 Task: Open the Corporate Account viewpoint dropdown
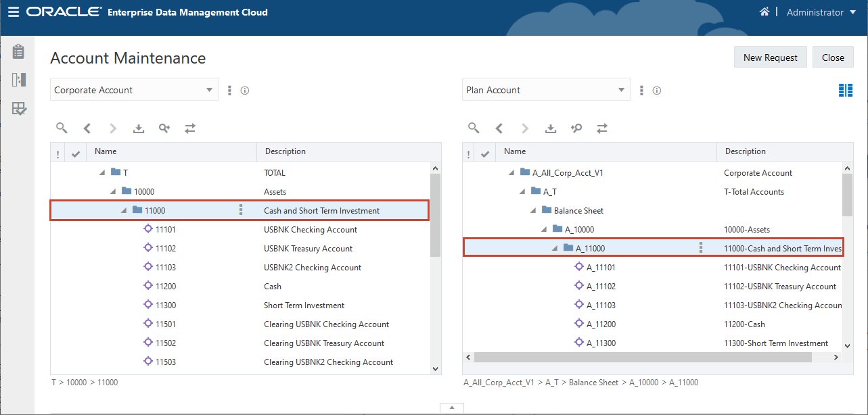[134, 90]
